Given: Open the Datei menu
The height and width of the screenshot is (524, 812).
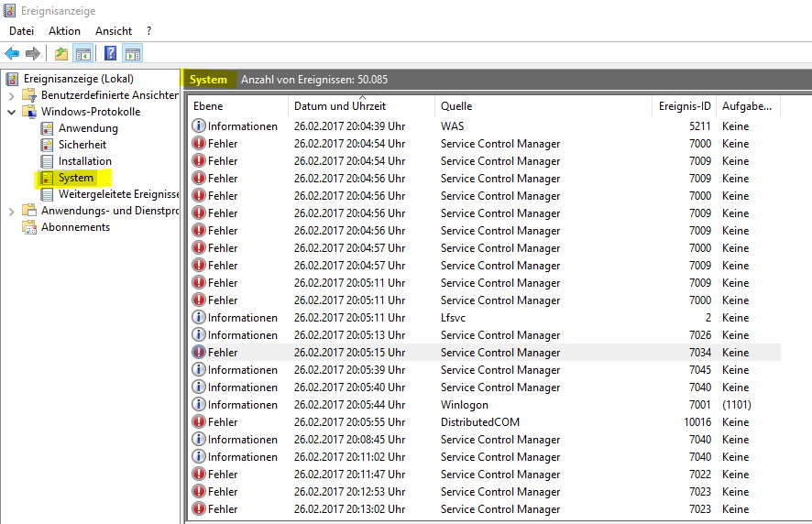Looking at the screenshot, I should pos(21,31).
